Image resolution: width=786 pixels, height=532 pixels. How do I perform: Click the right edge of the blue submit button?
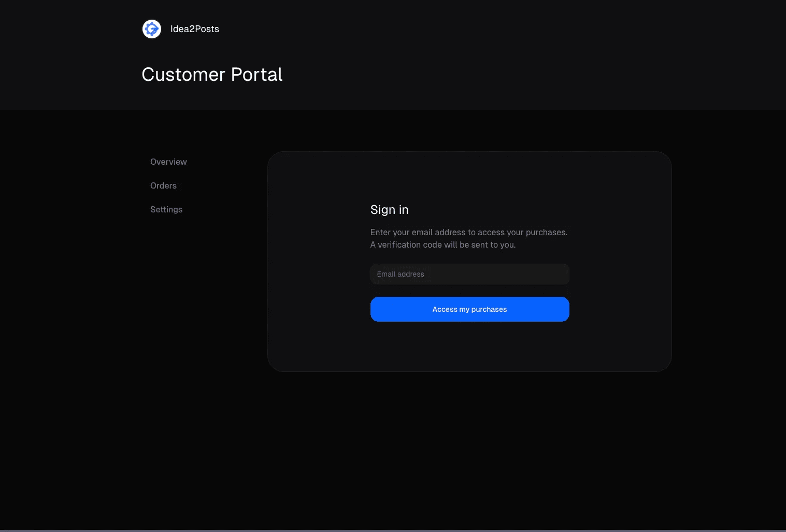click(562, 309)
